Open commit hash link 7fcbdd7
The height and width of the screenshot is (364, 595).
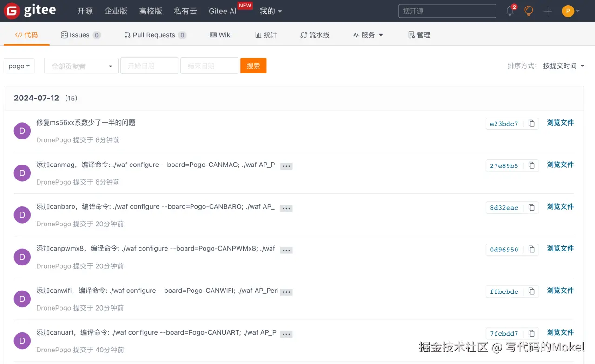[504, 333]
